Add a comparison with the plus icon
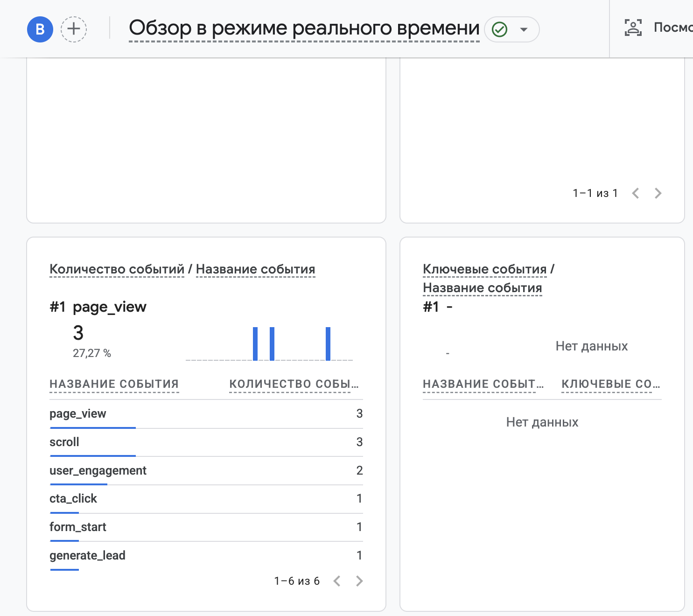693x616 pixels. [74, 29]
